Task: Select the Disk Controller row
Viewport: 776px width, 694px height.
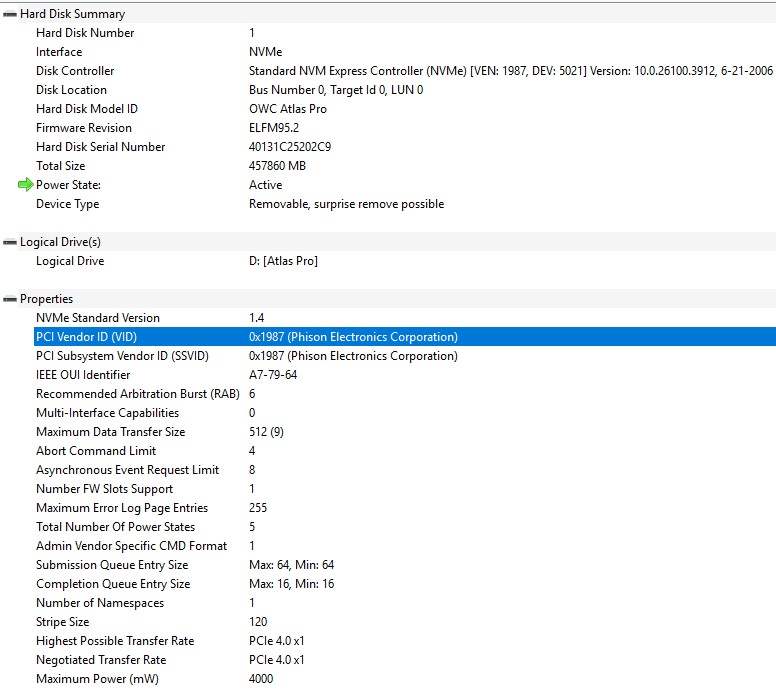Action: (405, 71)
